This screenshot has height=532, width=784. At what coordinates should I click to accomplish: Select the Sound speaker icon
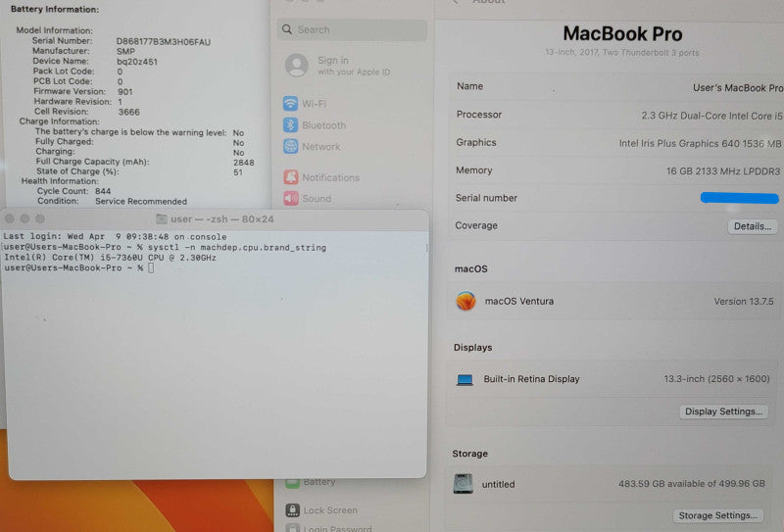tap(291, 199)
